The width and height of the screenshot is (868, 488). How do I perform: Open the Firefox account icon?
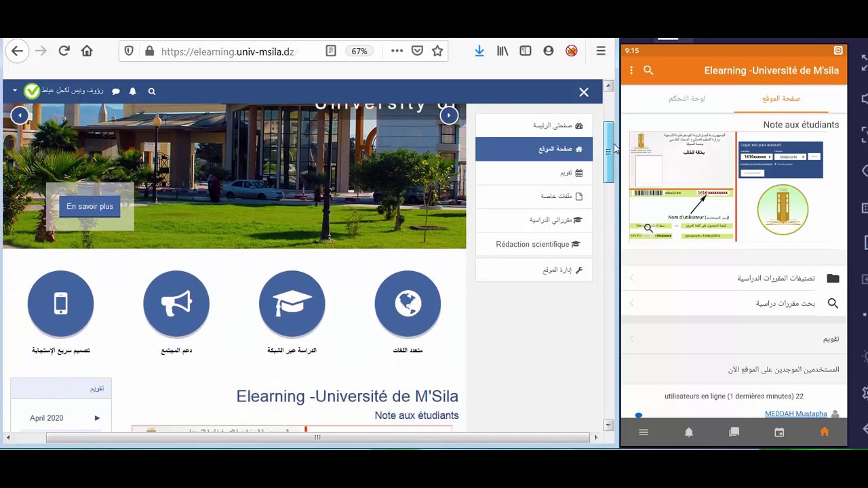[x=549, y=51]
